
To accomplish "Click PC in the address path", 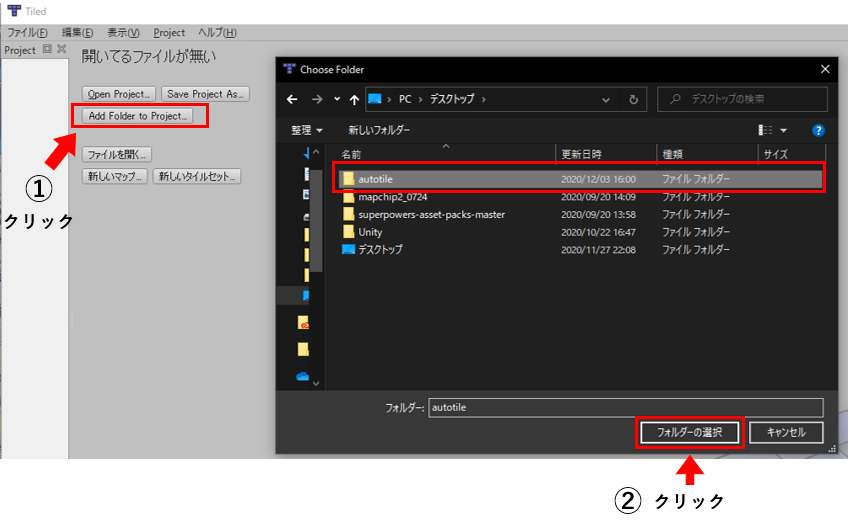I will [405, 99].
